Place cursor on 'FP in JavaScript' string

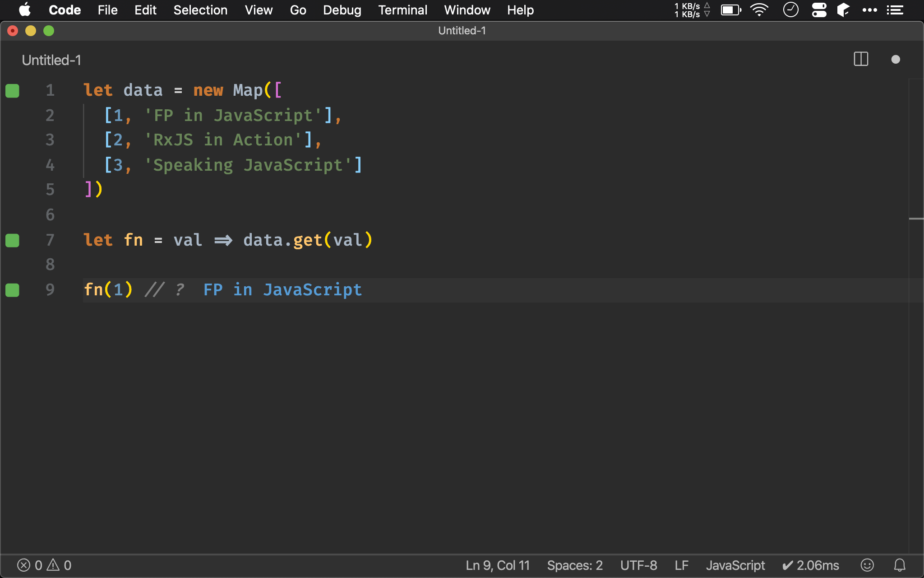233,116
